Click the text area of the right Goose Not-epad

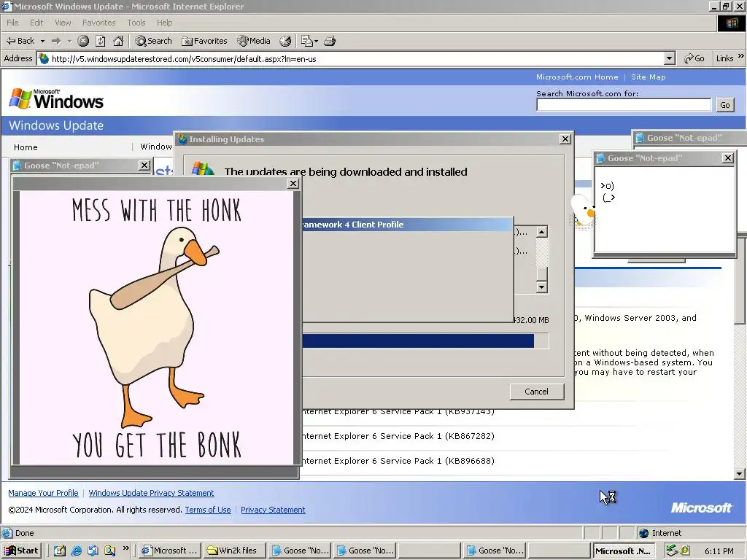click(x=665, y=209)
